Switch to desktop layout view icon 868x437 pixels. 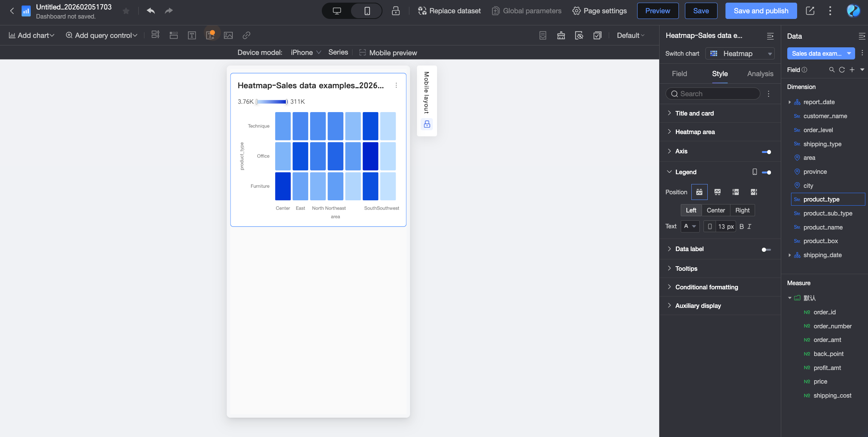click(337, 11)
